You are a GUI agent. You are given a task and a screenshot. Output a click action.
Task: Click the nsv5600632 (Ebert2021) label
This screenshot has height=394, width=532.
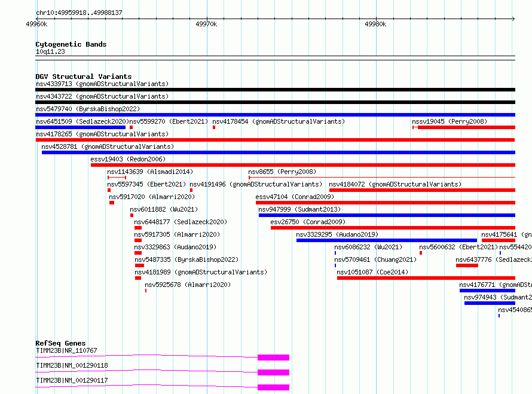(x=458, y=247)
